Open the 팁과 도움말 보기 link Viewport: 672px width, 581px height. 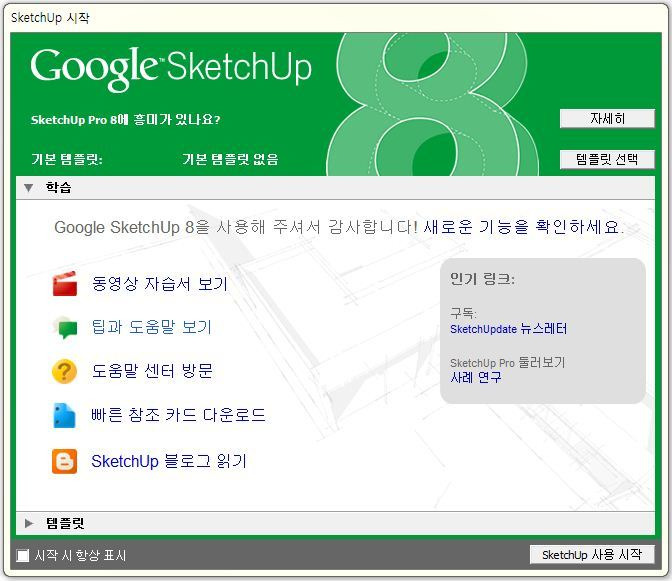pyautogui.click(x=152, y=327)
